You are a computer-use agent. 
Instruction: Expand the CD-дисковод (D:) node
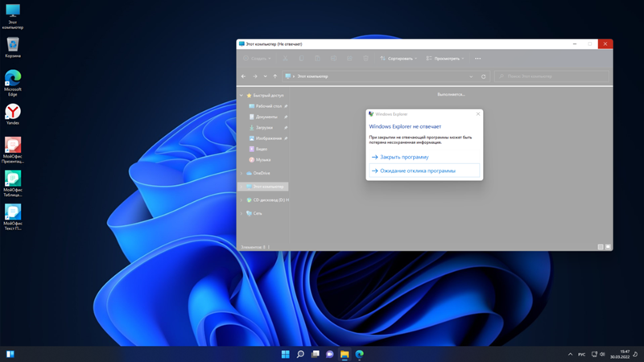pyautogui.click(x=242, y=200)
